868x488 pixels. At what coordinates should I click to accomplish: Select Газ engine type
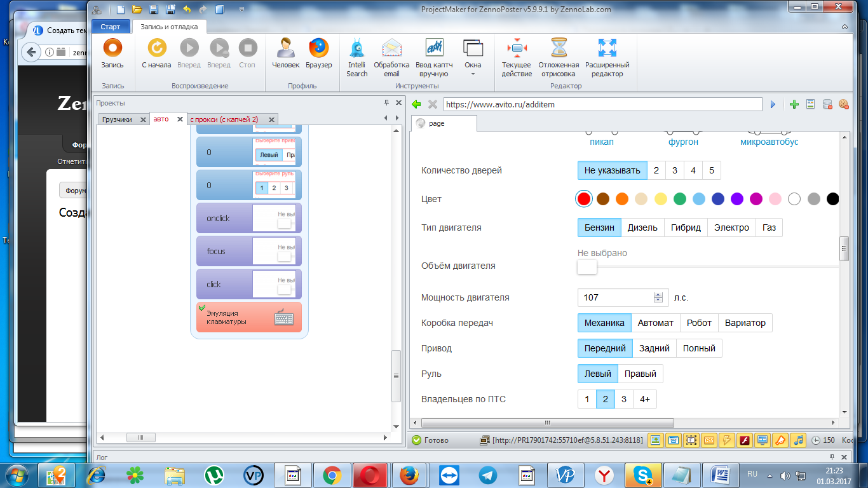(769, 227)
